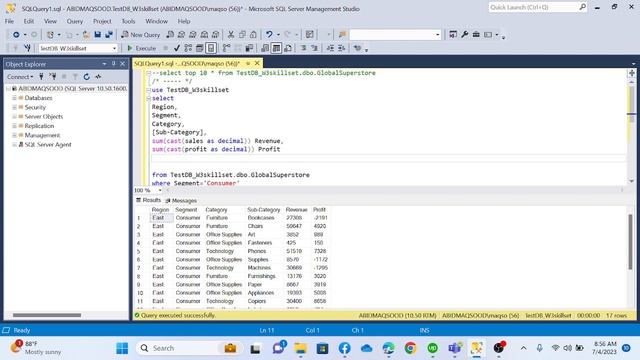This screenshot has height=360, width=640.
Task: Click the Solution Explorer window icon
Action: click(x=453, y=35)
